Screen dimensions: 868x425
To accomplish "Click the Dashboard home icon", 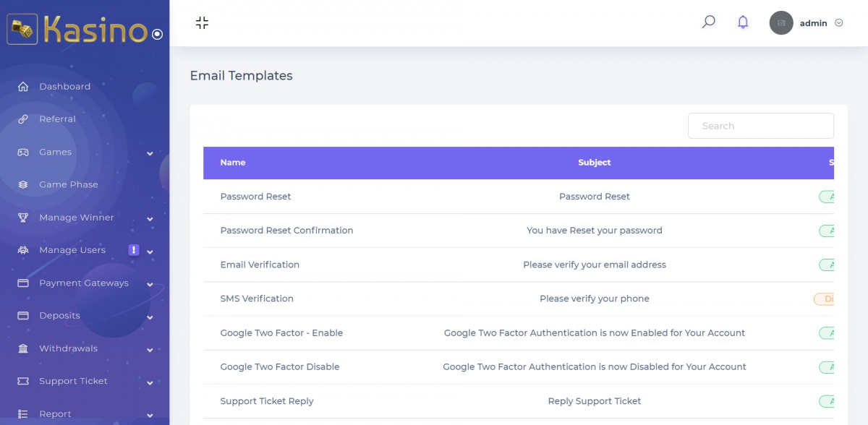I will 23,87.
